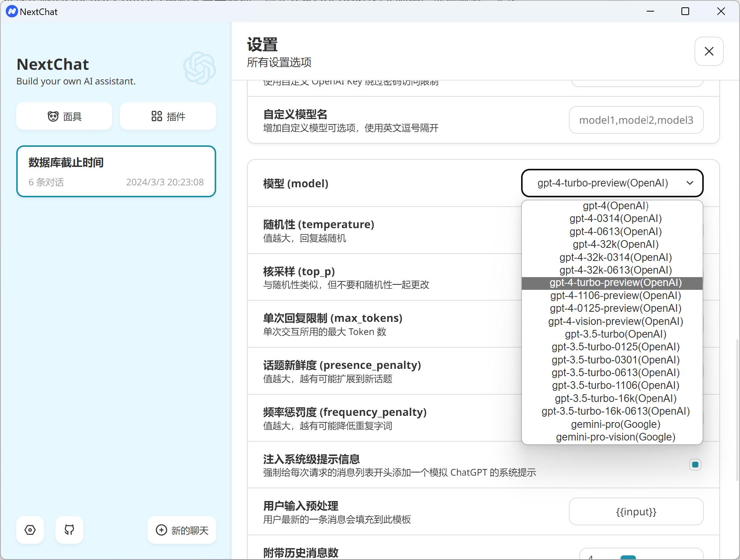The width and height of the screenshot is (740, 560).
Task: Click the plus icon on 新的聊天 button
Action: tap(161, 530)
